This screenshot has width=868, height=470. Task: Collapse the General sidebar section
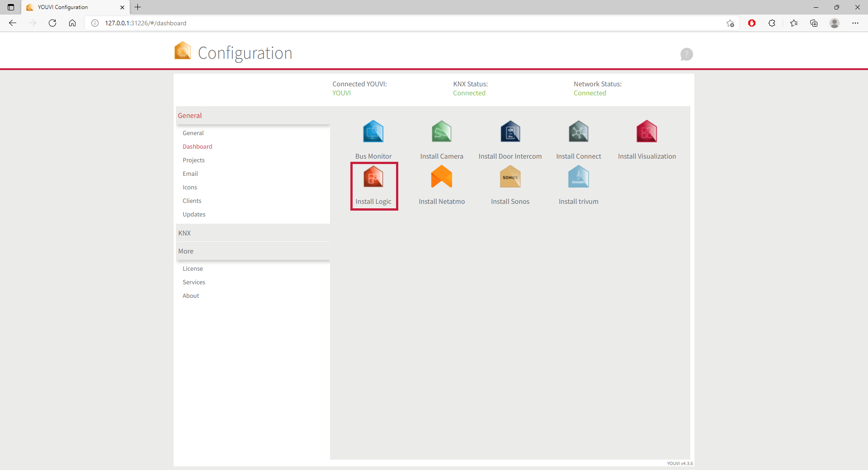point(253,116)
